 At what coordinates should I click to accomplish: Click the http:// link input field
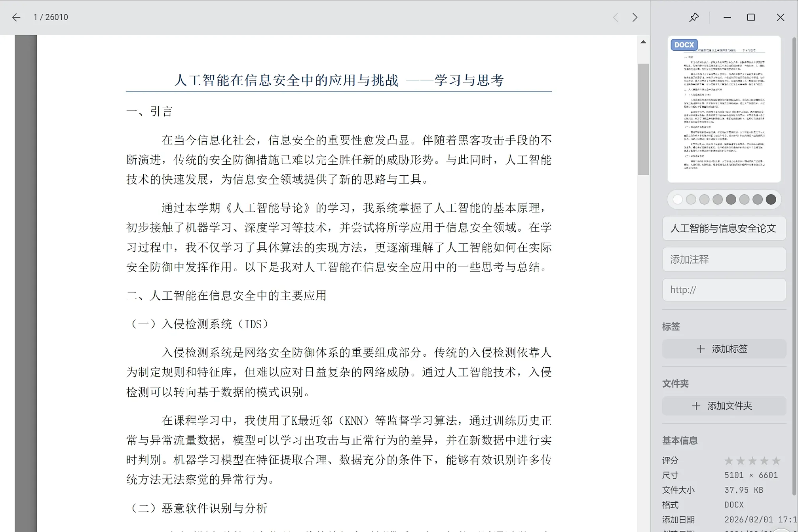[x=724, y=290]
